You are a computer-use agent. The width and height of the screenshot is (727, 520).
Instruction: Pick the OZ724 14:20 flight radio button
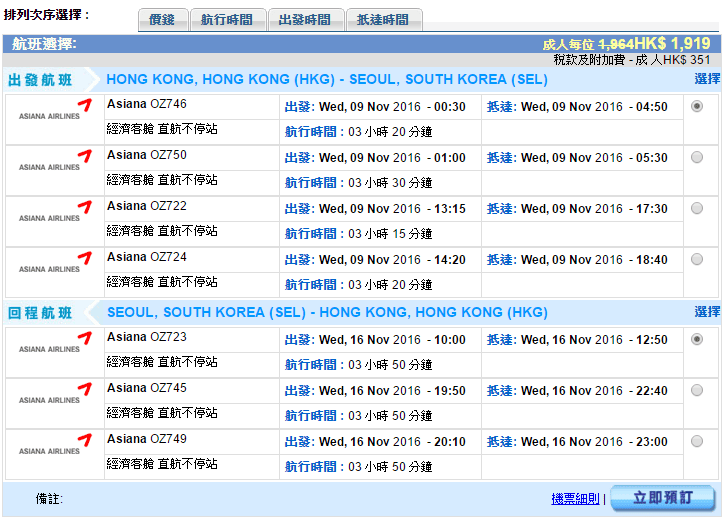click(x=697, y=259)
